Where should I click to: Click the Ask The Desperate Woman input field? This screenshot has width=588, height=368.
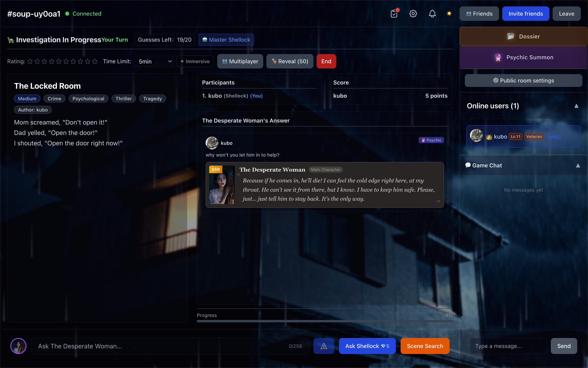pos(146,346)
